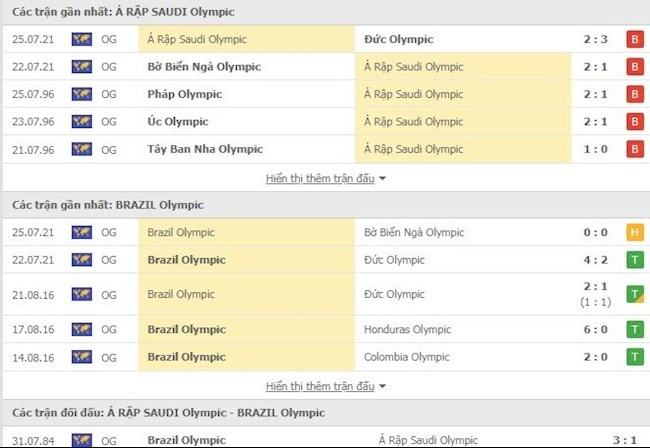
Task: Click the highlighted Brazil Olympic cell dated 14.08.16
Action: [186, 357]
